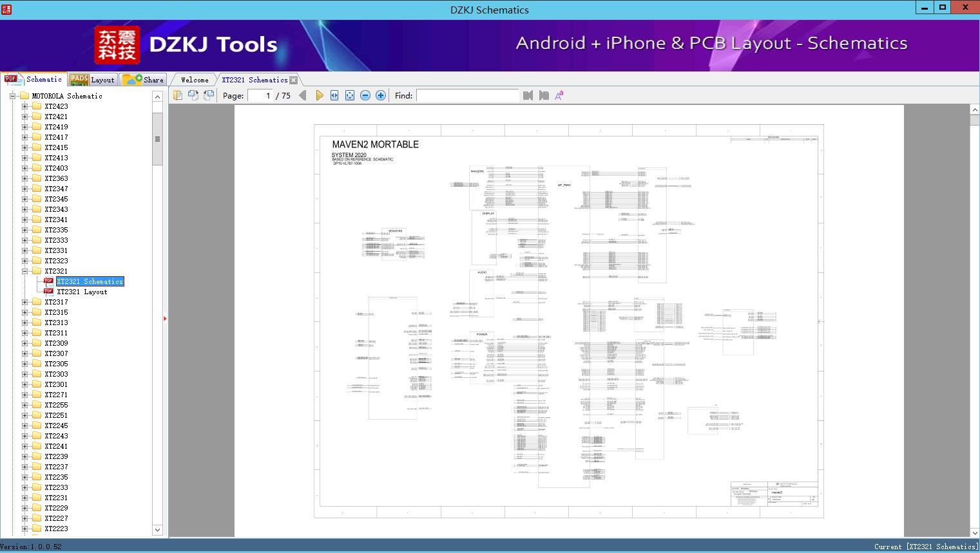Click the Current [XT2321 Schematics] status text
The height and width of the screenshot is (553, 980).
point(925,547)
